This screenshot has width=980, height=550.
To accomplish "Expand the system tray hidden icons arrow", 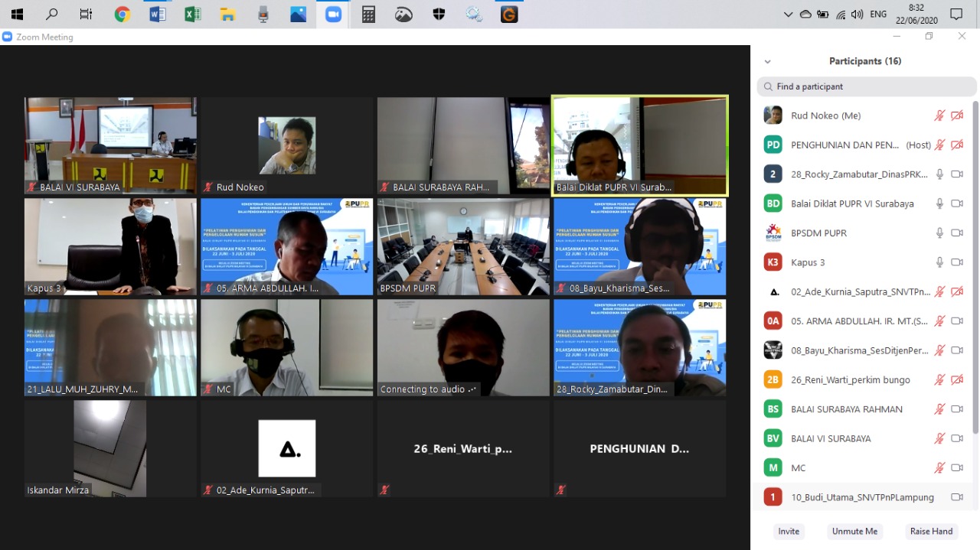I will 788,15.
